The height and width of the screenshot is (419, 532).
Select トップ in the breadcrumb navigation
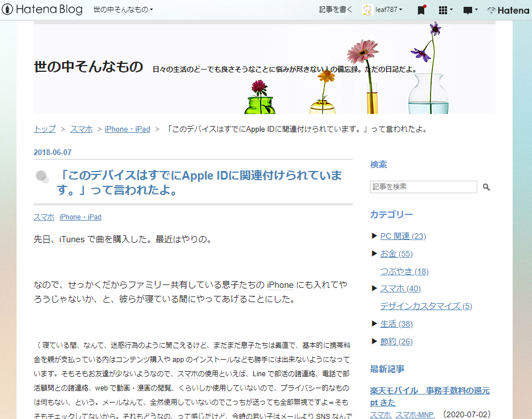(44, 129)
